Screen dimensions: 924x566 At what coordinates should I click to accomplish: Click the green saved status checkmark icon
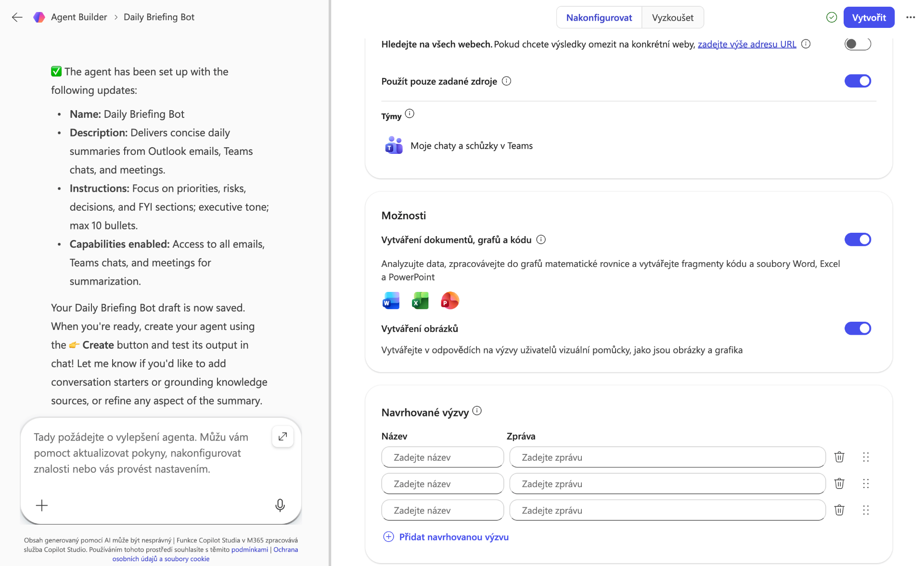click(832, 17)
